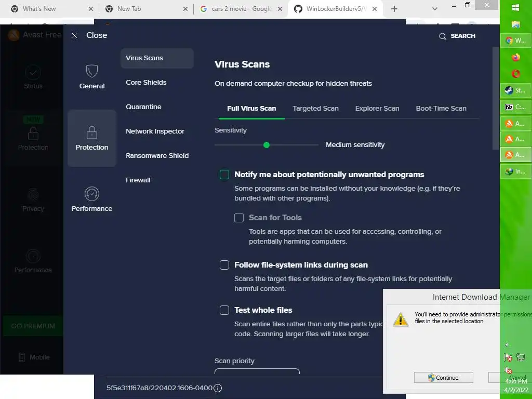The height and width of the screenshot is (399, 532).
Task: Close the Avast settings panel
Action: (x=89, y=35)
